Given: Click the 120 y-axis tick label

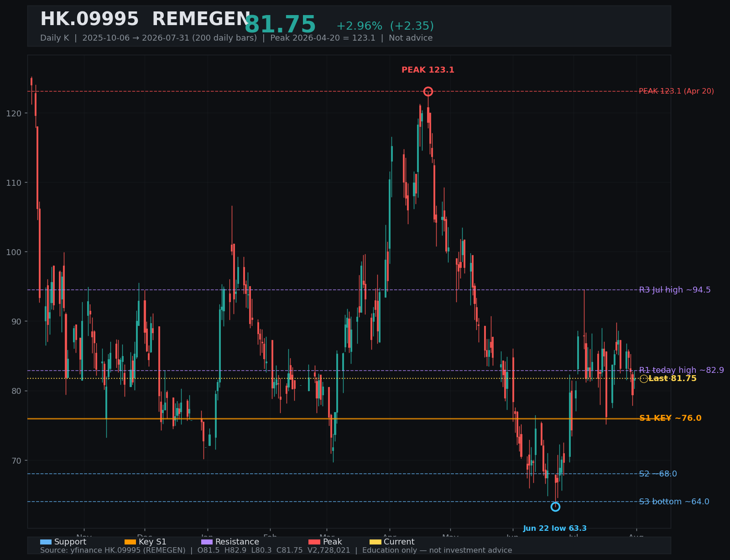Looking at the screenshot, I should point(14,113).
